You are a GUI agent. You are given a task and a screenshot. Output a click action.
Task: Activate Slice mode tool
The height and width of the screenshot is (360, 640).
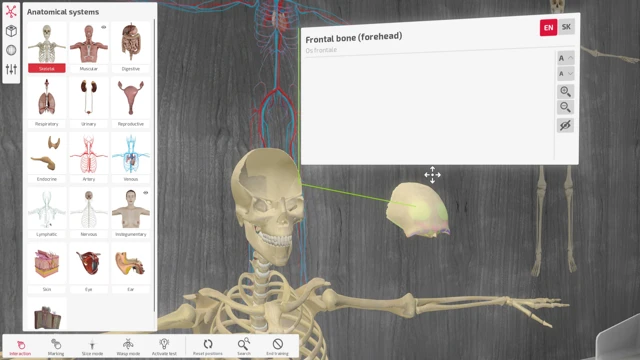92,347
